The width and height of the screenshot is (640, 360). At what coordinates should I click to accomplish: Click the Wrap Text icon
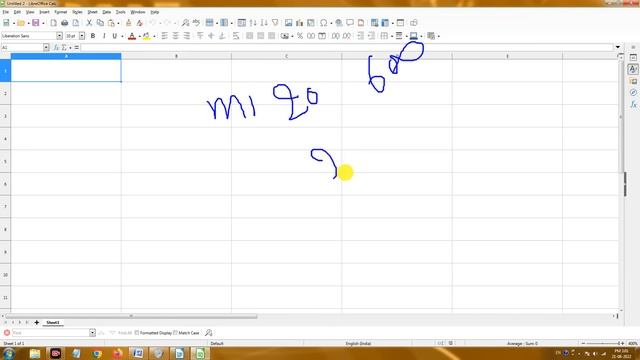pos(236,36)
